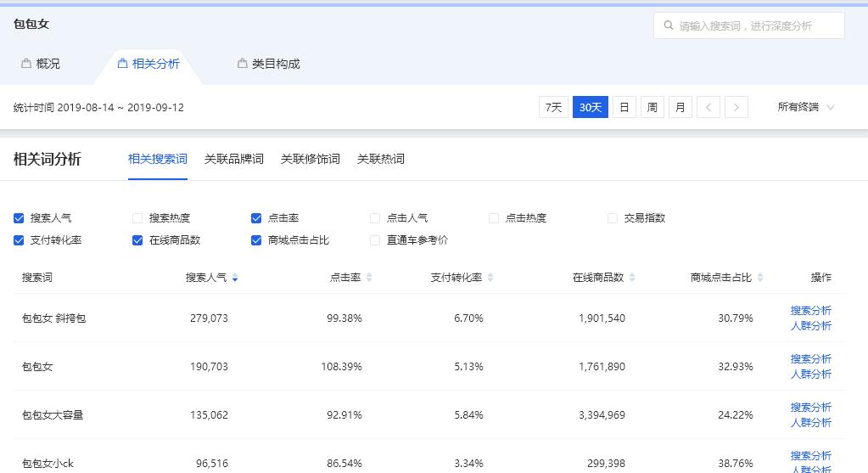Enable the 点击热度 checkbox
868x473 pixels.
point(494,218)
